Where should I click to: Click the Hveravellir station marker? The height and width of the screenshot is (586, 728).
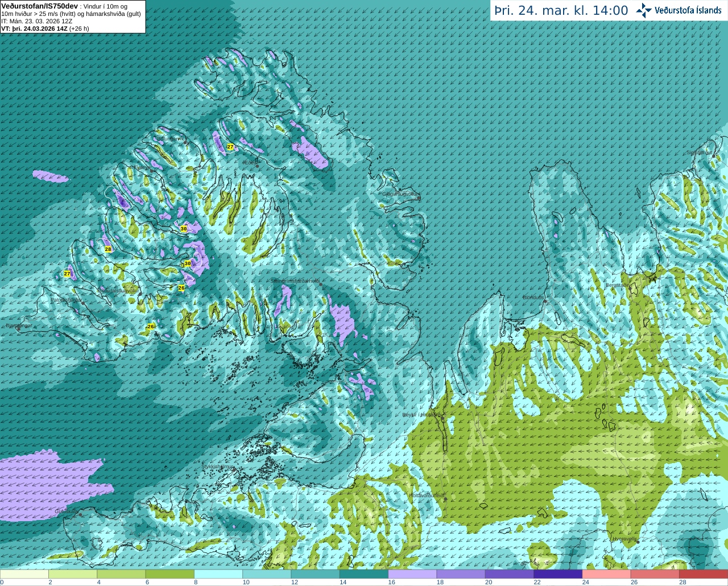pos(637,542)
